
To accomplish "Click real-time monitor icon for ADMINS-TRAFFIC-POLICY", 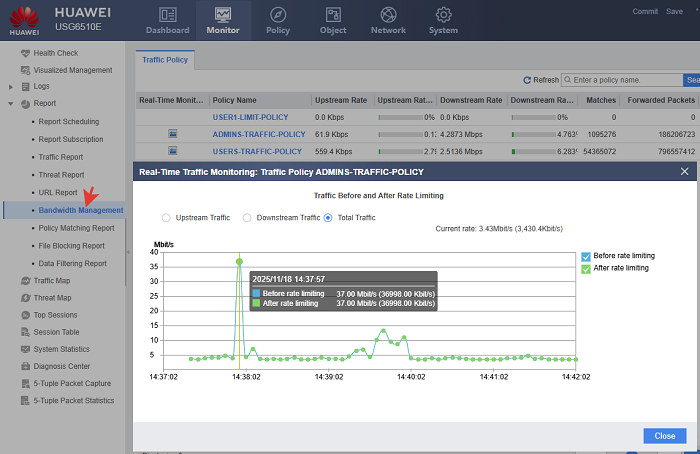I will pyautogui.click(x=172, y=133).
